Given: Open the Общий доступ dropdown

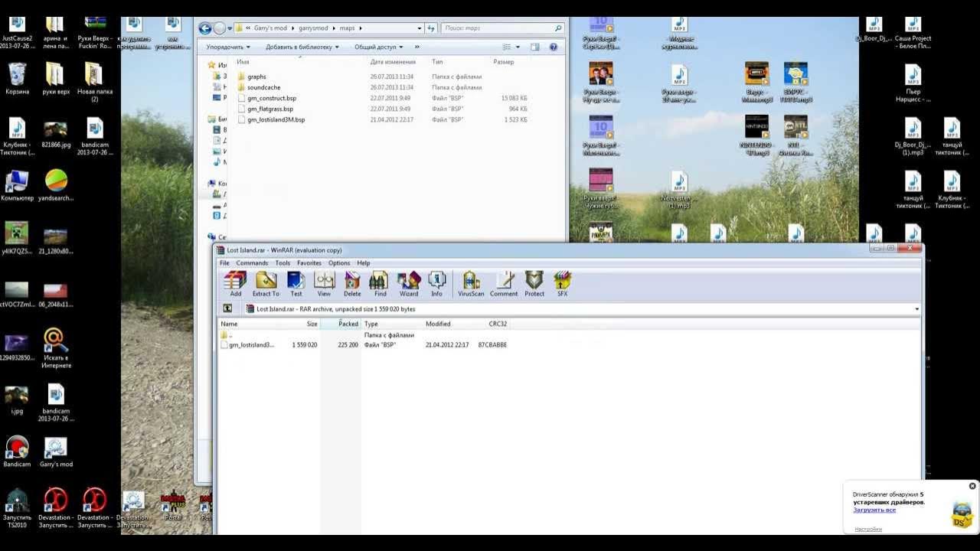Looking at the screenshot, I should 378,47.
